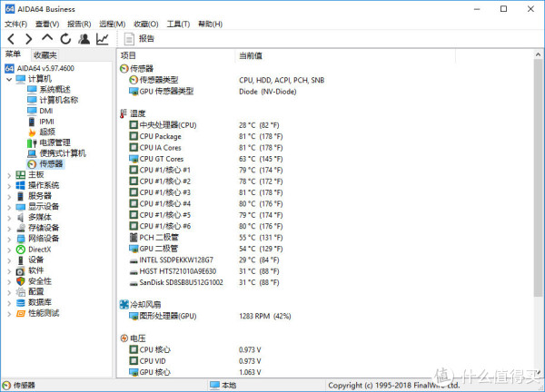Click the 数据库 database icon
545x392 pixels.
21,303
